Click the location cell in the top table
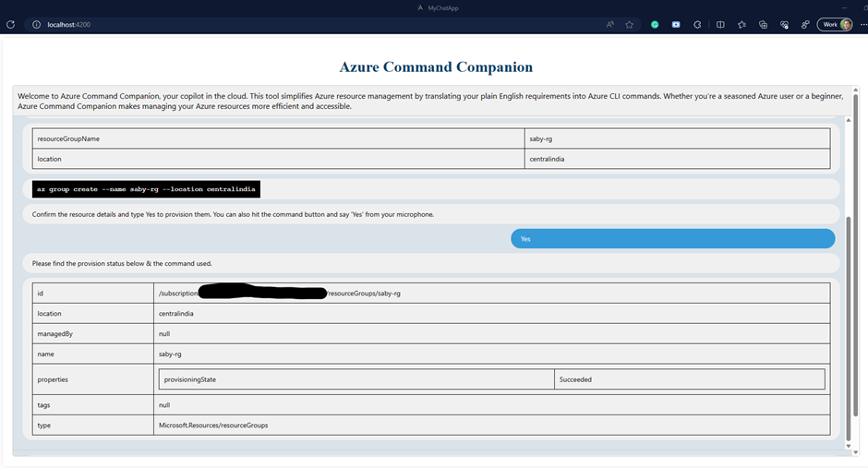This screenshot has height=468, width=868. point(279,159)
